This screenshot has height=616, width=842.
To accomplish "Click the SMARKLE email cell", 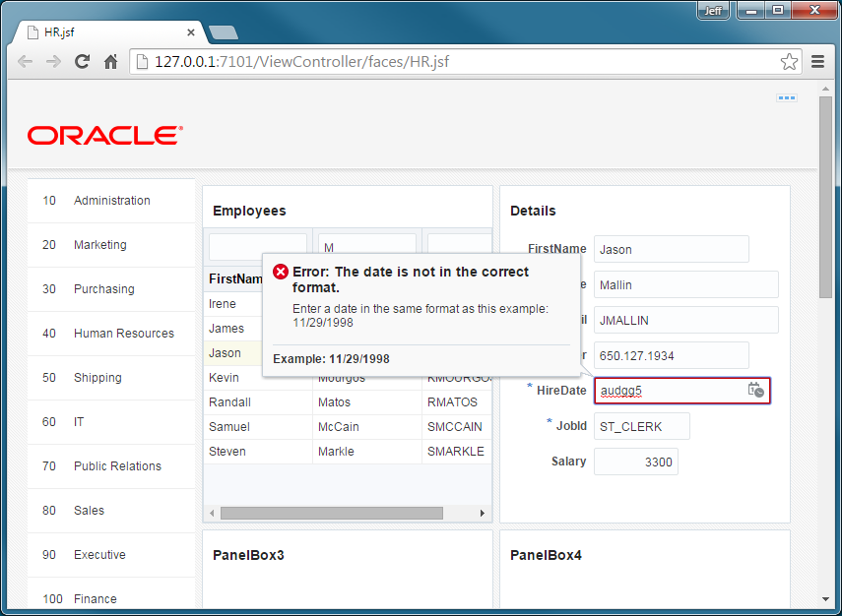I will [x=457, y=452].
